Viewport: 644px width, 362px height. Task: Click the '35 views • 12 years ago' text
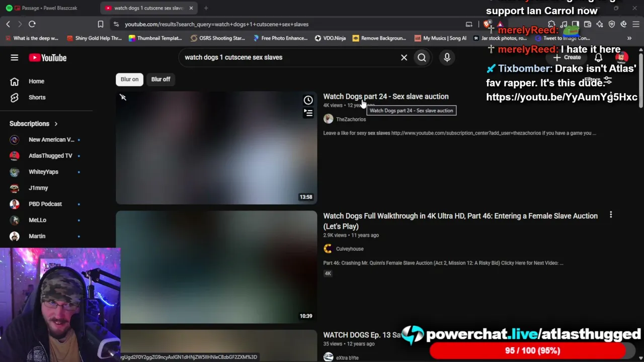pos(349,344)
